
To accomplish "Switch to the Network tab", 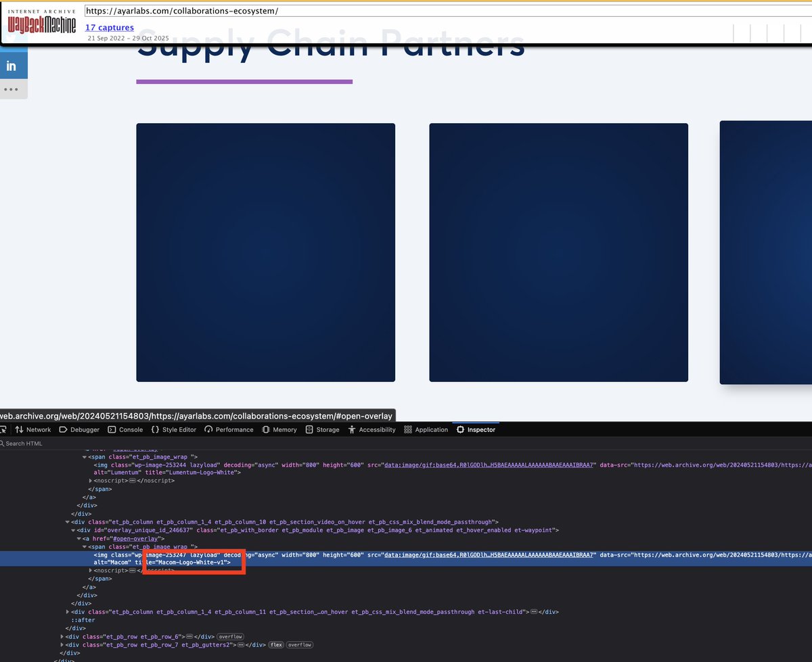I will click(x=33, y=429).
